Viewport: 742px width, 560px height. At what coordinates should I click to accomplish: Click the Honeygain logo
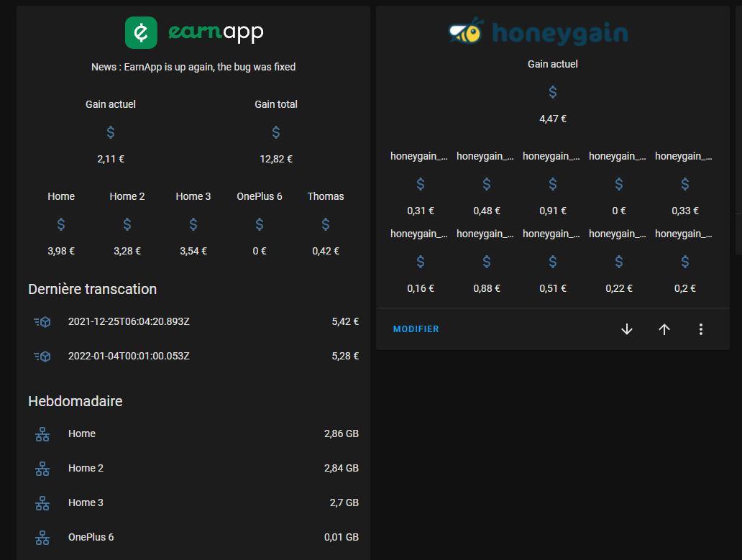tap(539, 32)
